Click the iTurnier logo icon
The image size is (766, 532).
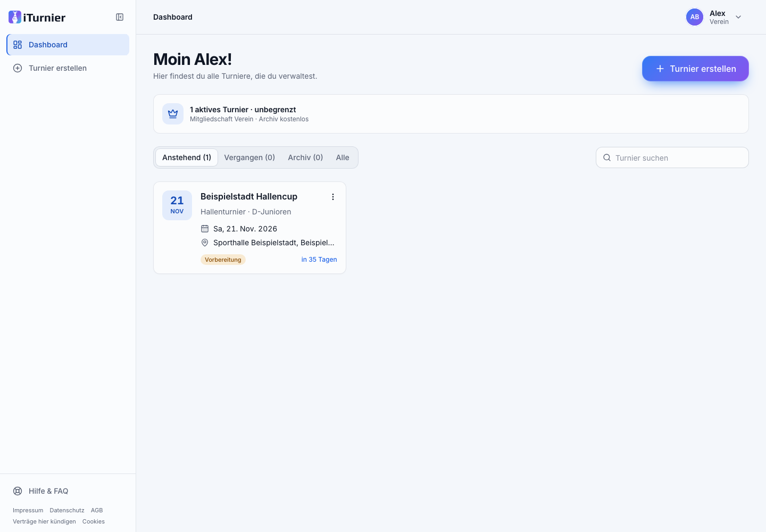pos(15,17)
